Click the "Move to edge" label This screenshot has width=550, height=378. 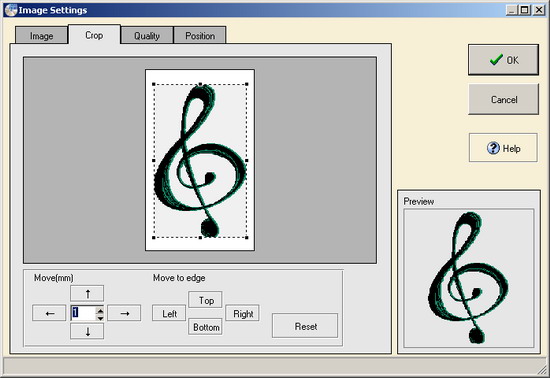tap(179, 278)
